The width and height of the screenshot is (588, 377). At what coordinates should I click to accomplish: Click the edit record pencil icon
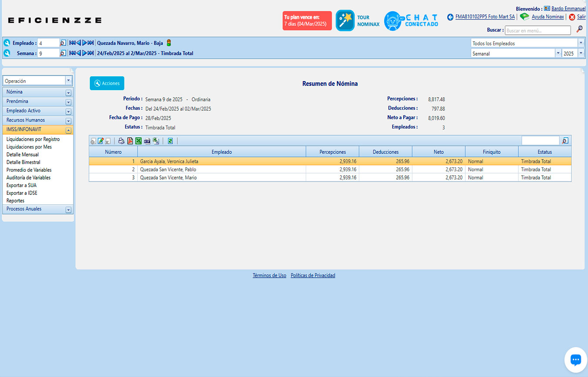point(101,141)
